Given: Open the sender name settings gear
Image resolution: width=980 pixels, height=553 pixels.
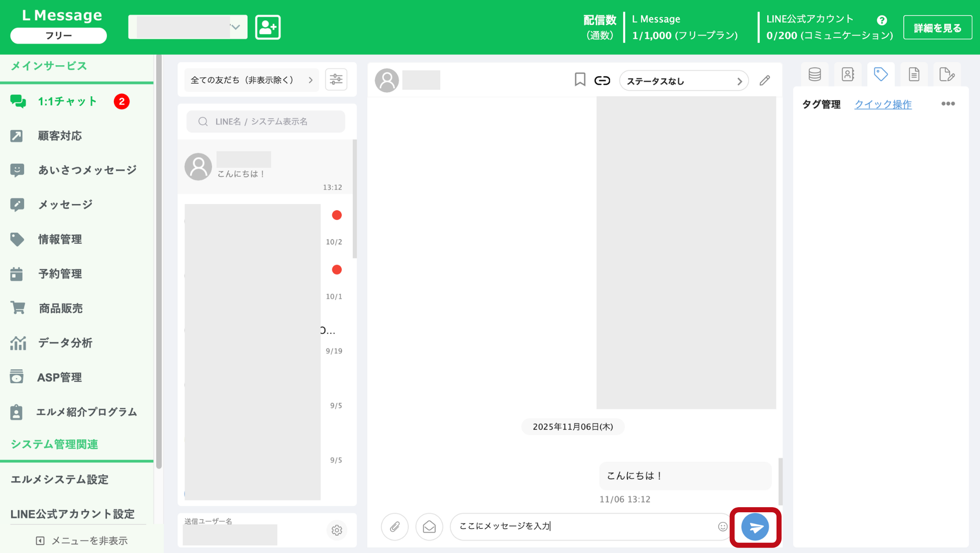Looking at the screenshot, I should pyautogui.click(x=337, y=530).
